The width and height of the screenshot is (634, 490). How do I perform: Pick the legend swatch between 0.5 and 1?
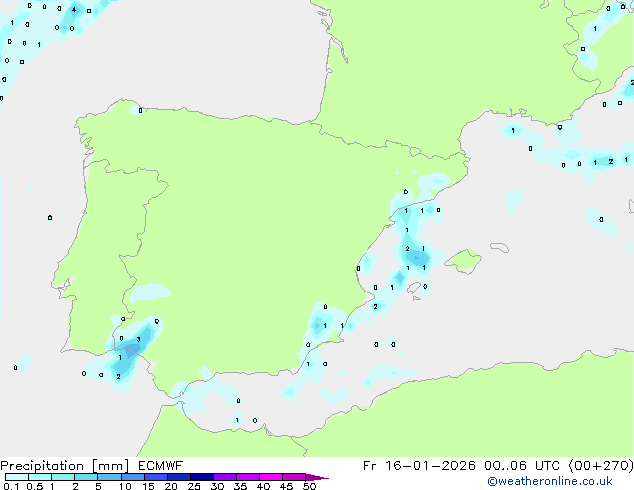(x=40, y=477)
